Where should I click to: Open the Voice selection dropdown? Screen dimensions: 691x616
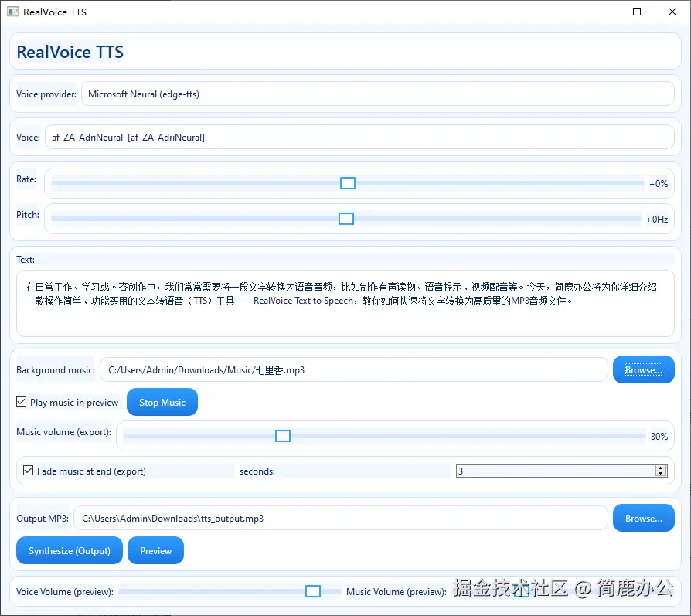(359, 137)
